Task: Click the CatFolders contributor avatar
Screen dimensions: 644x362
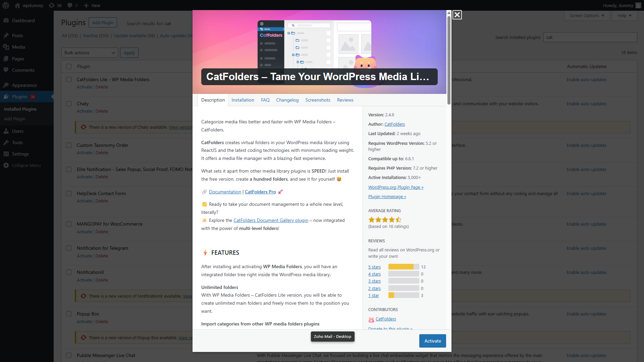Action: (x=371, y=319)
